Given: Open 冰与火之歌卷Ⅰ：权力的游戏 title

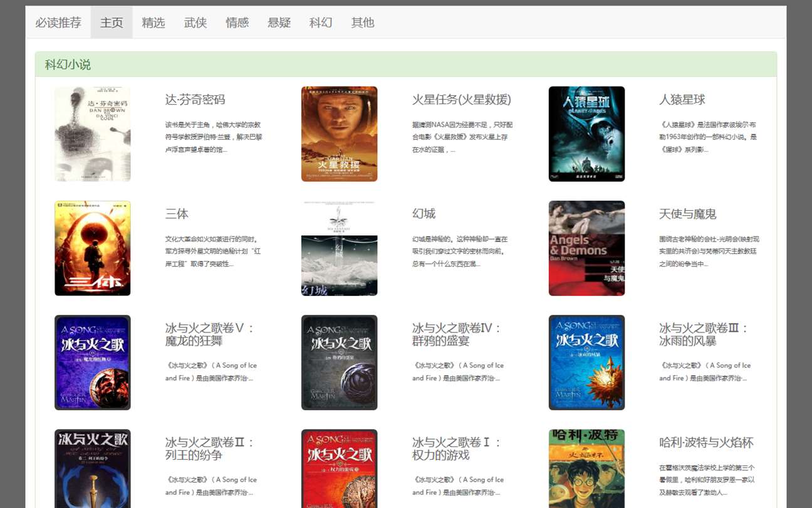Looking at the screenshot, I should [457, 448].
